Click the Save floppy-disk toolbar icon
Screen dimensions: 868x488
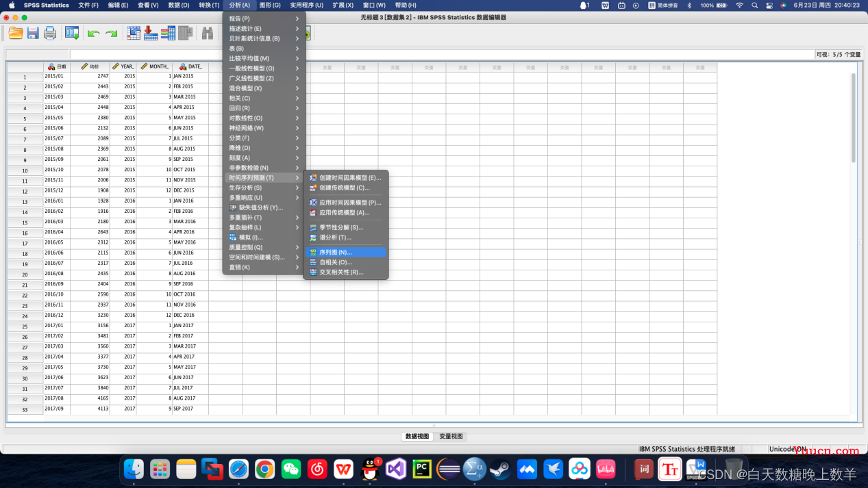click(x=33, y=33)
